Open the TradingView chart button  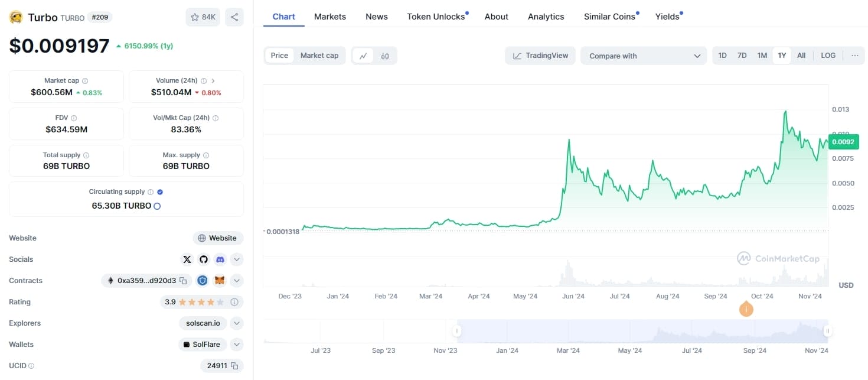(540, 56)
